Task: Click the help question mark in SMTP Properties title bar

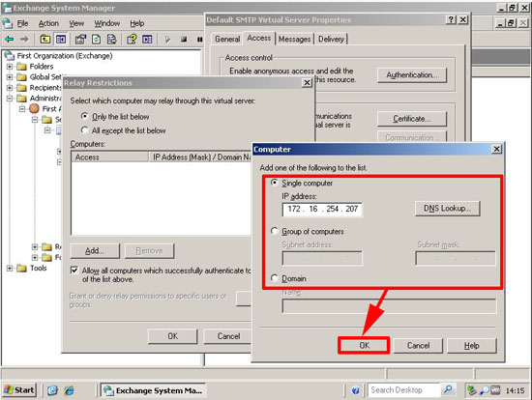Action: (451, 19)
